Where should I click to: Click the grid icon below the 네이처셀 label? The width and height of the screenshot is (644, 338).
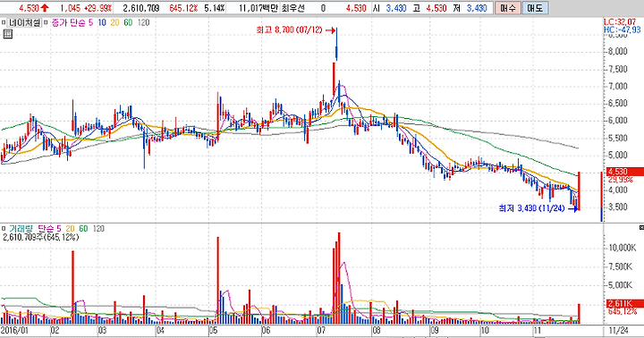tap(7, 34)
